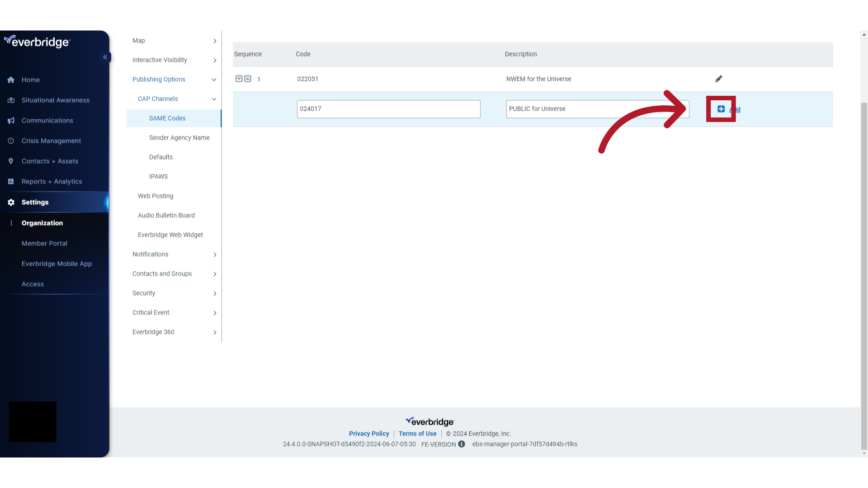The height and width of the screenshot is (488, 868).
Task: Click the pencil icon to edit code 022051
Action: click(719, 79)
